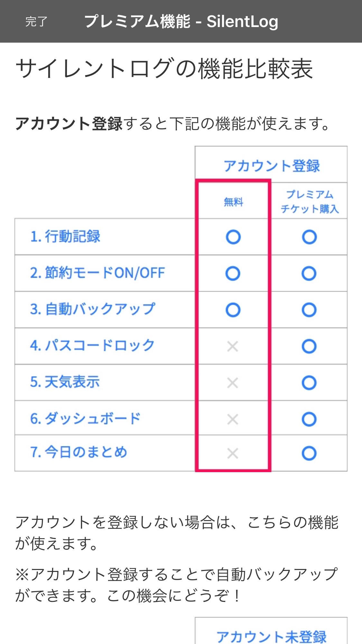Tap the アカウント未登録 table header
The width and height of the screenshot is (362, 644).
pos(272,636)
